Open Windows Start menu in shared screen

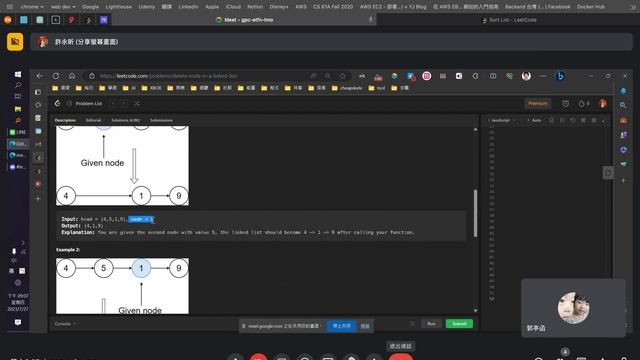point(18,74)
